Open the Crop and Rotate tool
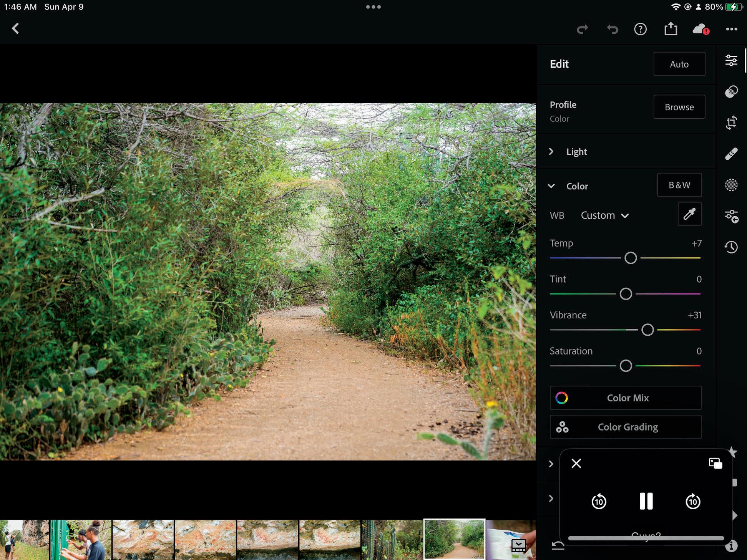Viewport: 747px width, 560px height. tap(731, 123)
